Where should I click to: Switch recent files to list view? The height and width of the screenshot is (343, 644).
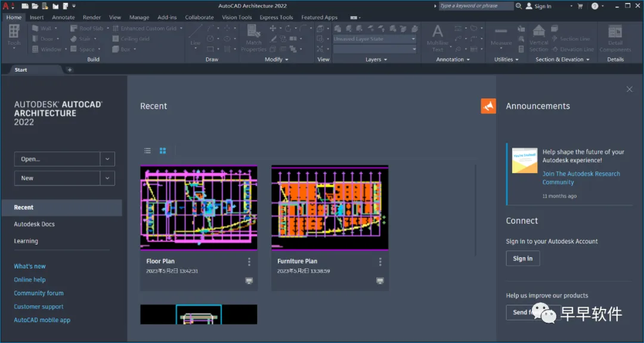147,151
